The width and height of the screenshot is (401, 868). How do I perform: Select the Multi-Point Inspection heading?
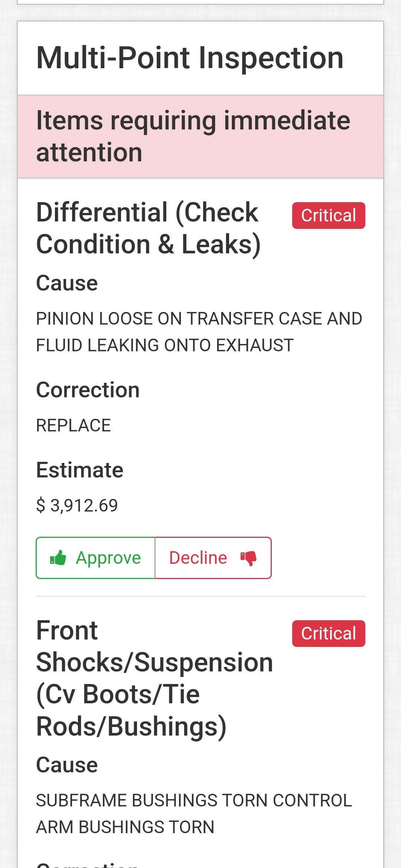pyautogui.click(x=190, y=58)
